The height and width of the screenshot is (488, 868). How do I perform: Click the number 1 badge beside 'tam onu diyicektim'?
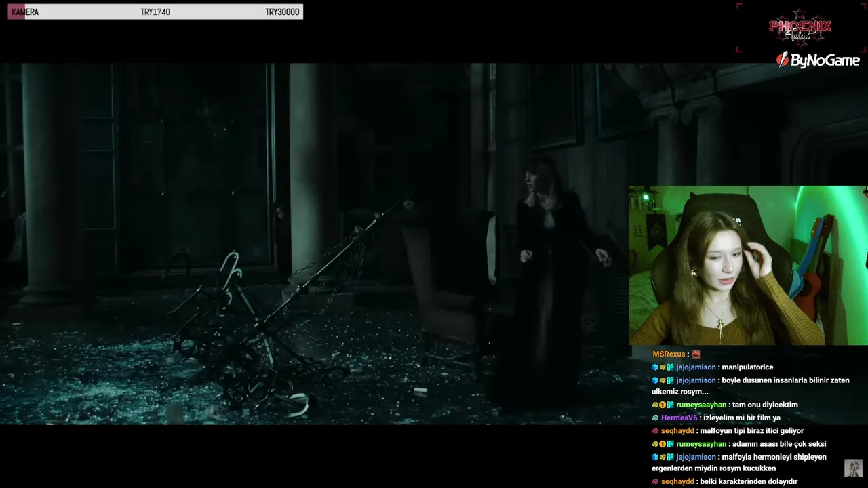pos(663,405)
